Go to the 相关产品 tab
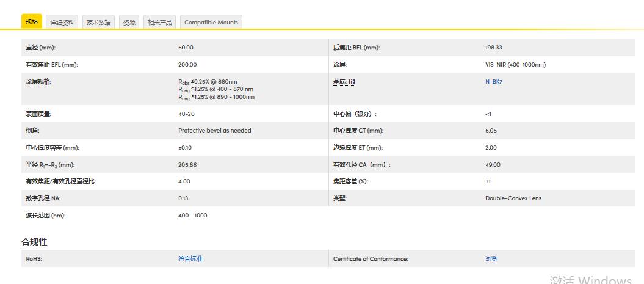Screen dimensions: 644x284 (160, 22)
